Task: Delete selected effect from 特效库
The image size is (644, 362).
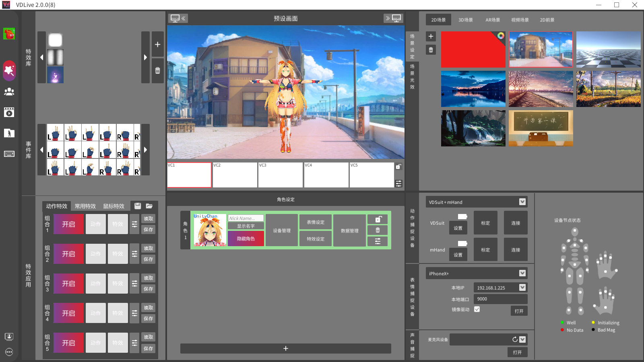Action: tap(158, 70)
